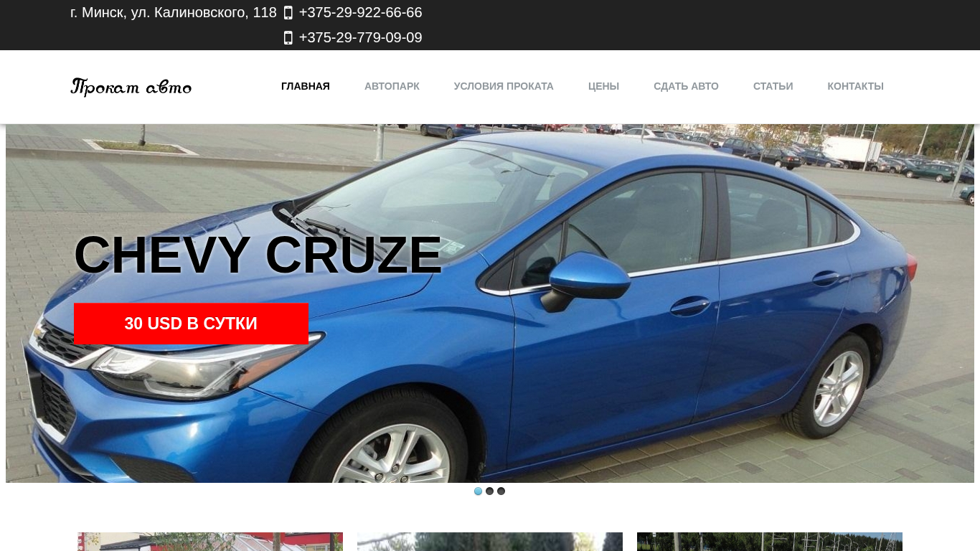This screenshot has height=551, width=980.
Task: Open the АВТОПАРК menu item
Action: (392, 86)
